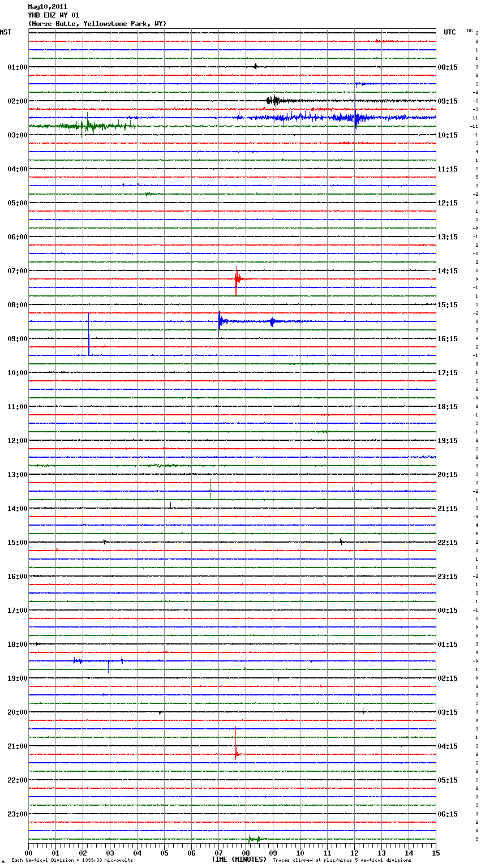
Task: Click the date text May10,2011
Action: click(48, 7)
